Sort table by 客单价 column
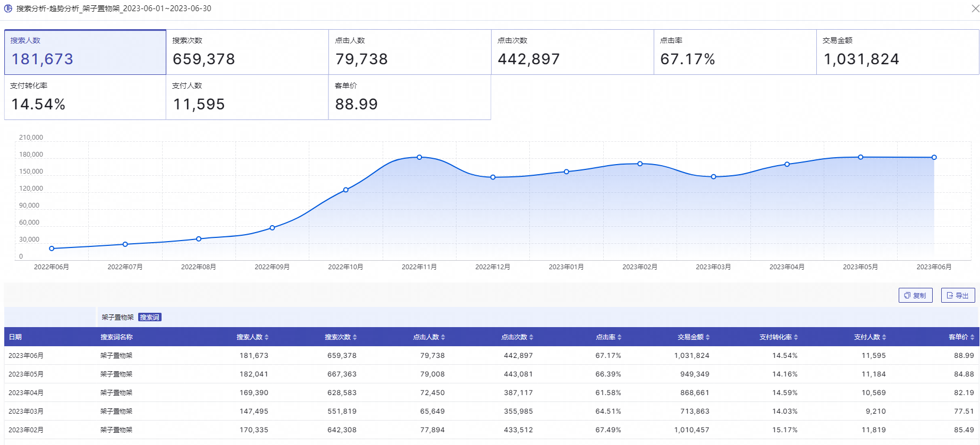 (972, 337)
